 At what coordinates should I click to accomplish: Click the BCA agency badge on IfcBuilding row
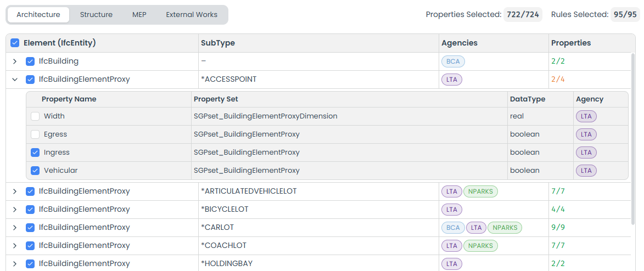click(453, 61)
